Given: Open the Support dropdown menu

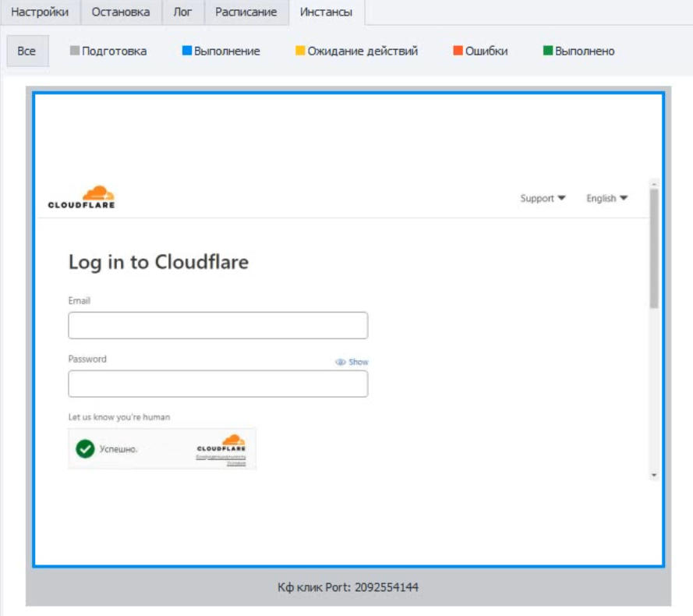Looking at the screenshot, I should click(543, 198).
